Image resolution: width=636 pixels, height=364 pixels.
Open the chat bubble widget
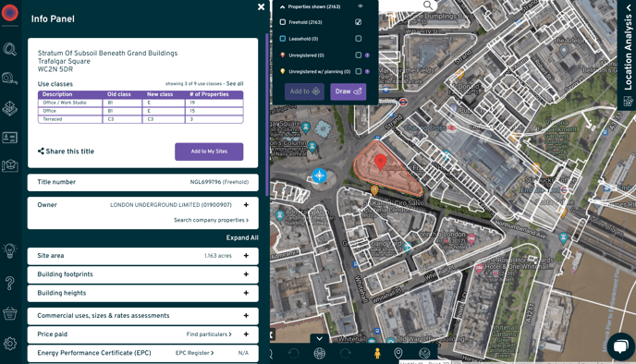pyautogui.click(x=620, y=346)
